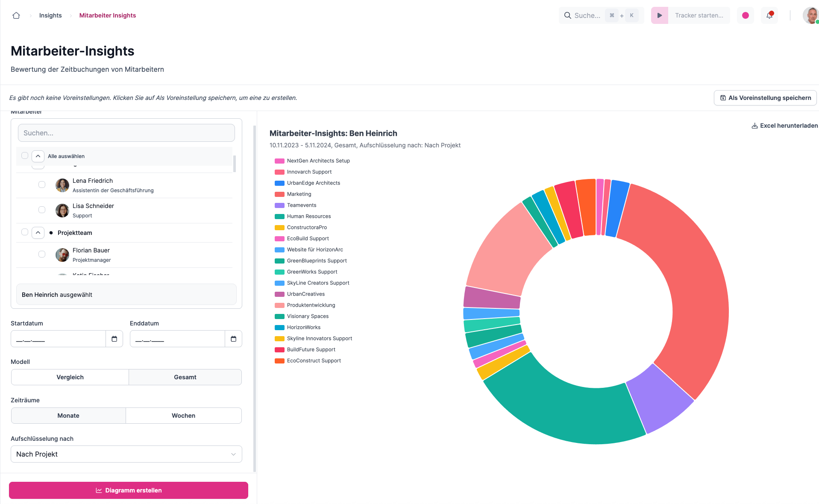Open the user profile avatar
The height and width of the screenshot is (504, 819).
(x=810, y=15)
